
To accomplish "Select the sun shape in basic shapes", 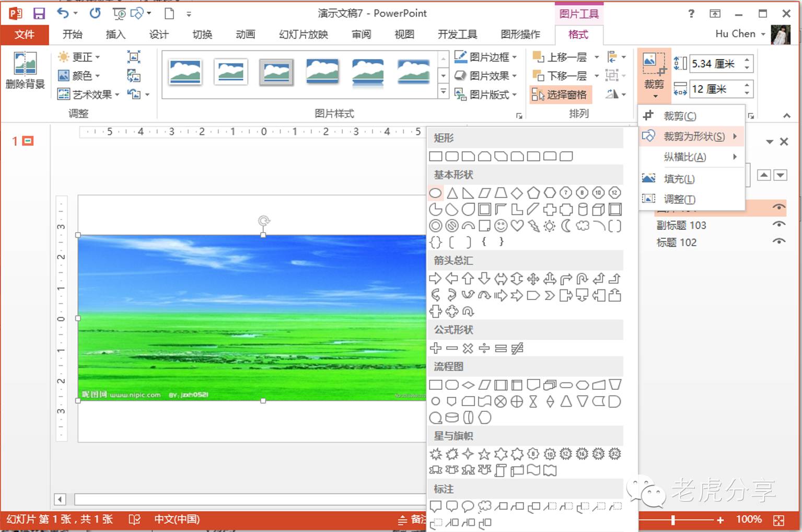I will (550, 226).
